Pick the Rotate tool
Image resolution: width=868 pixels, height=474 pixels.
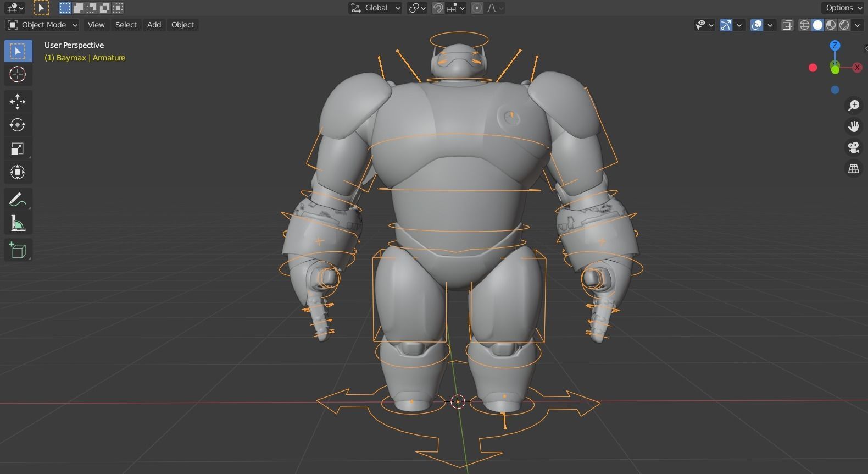pyautogui.click(x=18, y=125)
